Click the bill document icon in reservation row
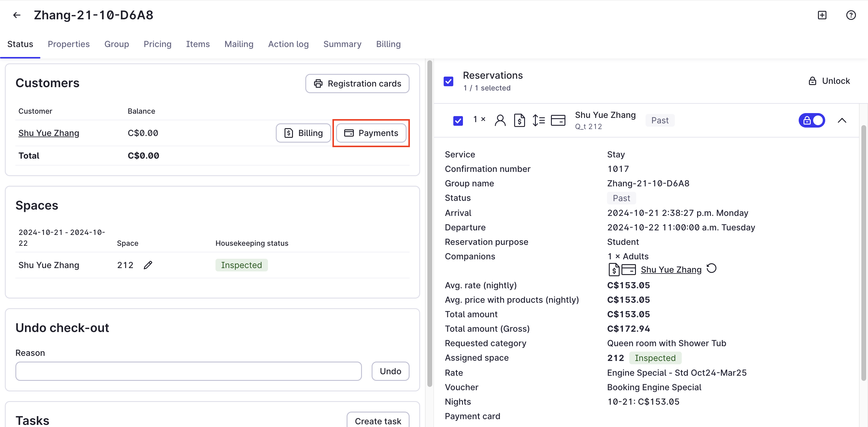 [519, 120]
